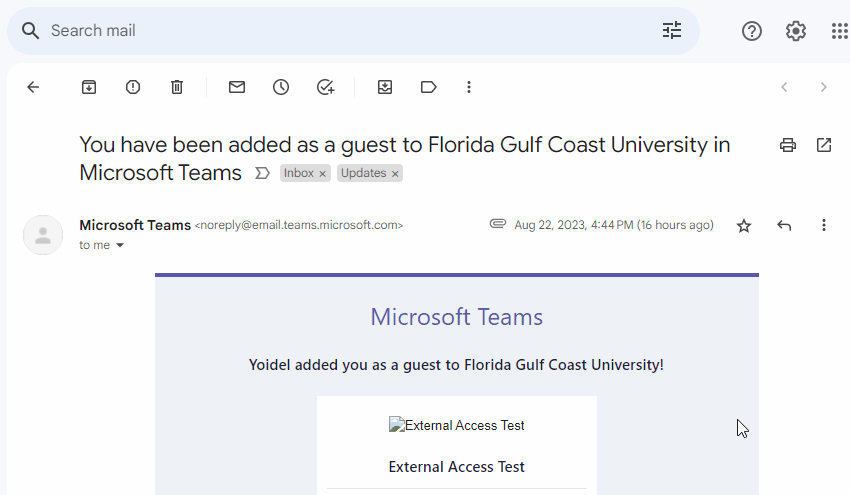The width and height of the screenshot is (850, 495).
Task: Star this email
Action: click(x=744, y=226)
